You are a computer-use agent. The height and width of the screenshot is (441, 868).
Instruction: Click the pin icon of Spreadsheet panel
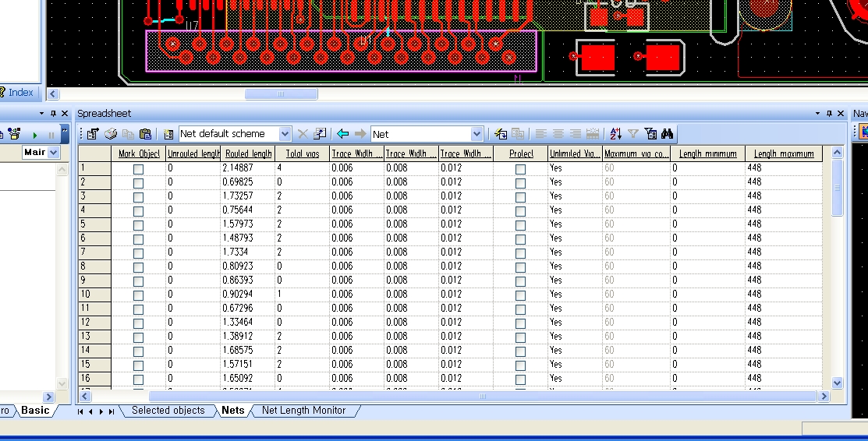coord(829,114)
